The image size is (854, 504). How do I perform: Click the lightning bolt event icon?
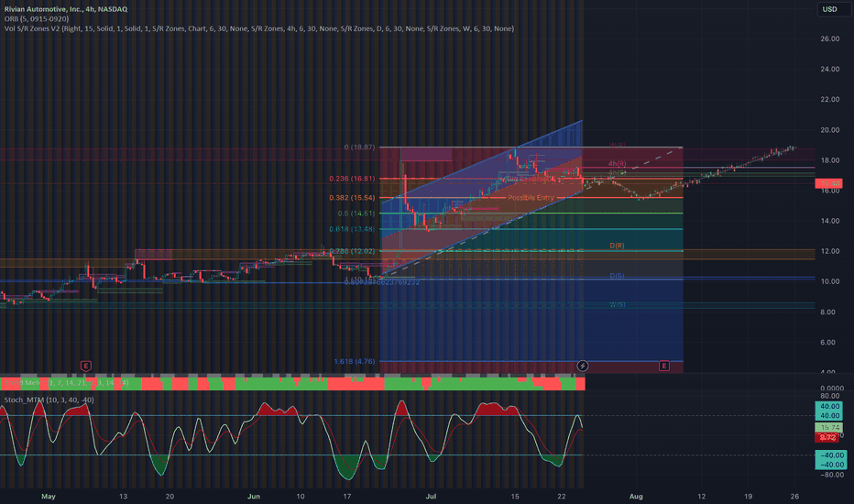pos(582,366)
